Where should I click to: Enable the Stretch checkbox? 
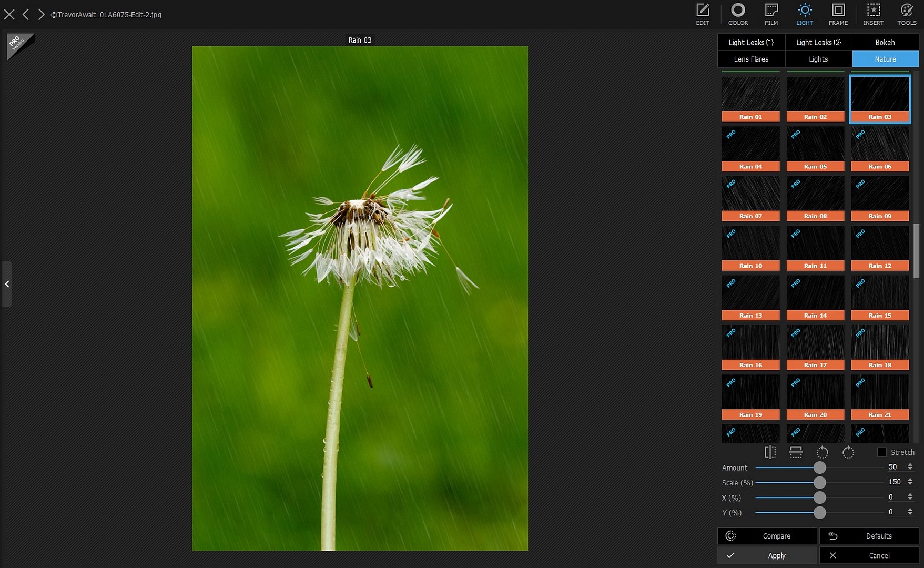click(882, 452)
